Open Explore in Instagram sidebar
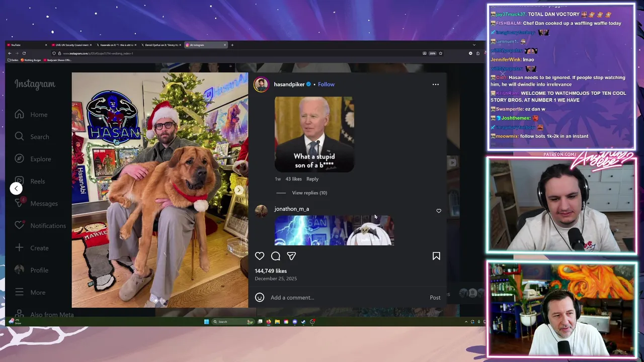The height and width of the screenshot is (362, 644). pyautogui.click(x=33, y=159)
